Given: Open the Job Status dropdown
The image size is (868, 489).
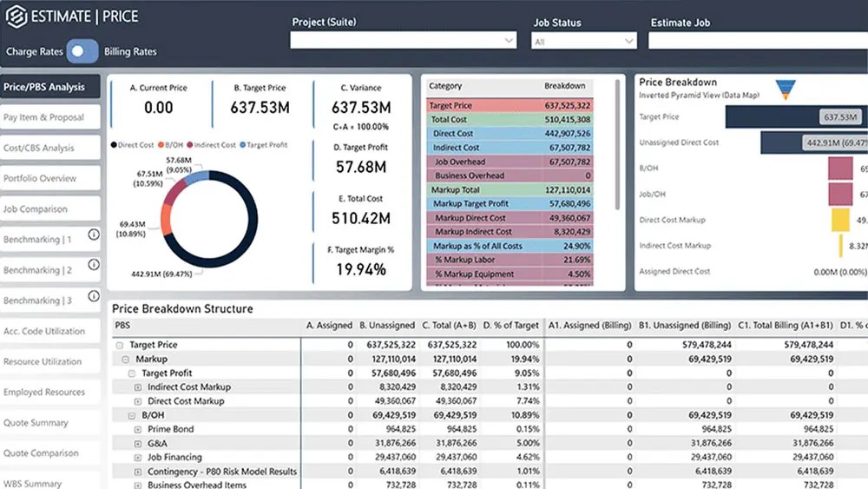Looking at the screenshot, I should click(583, 41).
